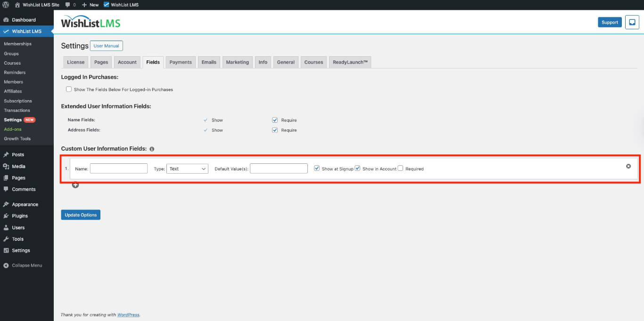The height and width of the screenshot is (321, 644).
Task: Click the Update Options button
Action: pos(81,215)
